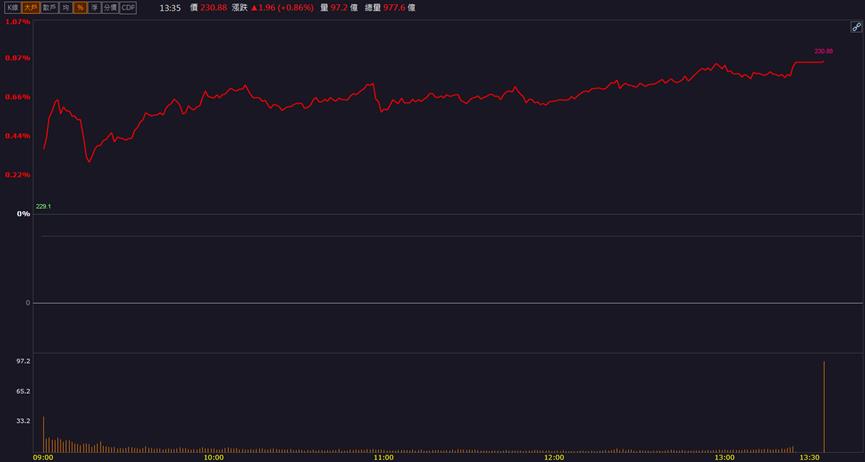Screen dimensions: 865x462
Task: Click the price value 230.88 in header
Action: click(213, 8)
